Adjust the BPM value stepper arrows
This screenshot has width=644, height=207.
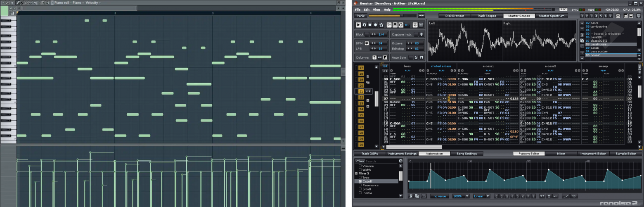pos(373,43)
